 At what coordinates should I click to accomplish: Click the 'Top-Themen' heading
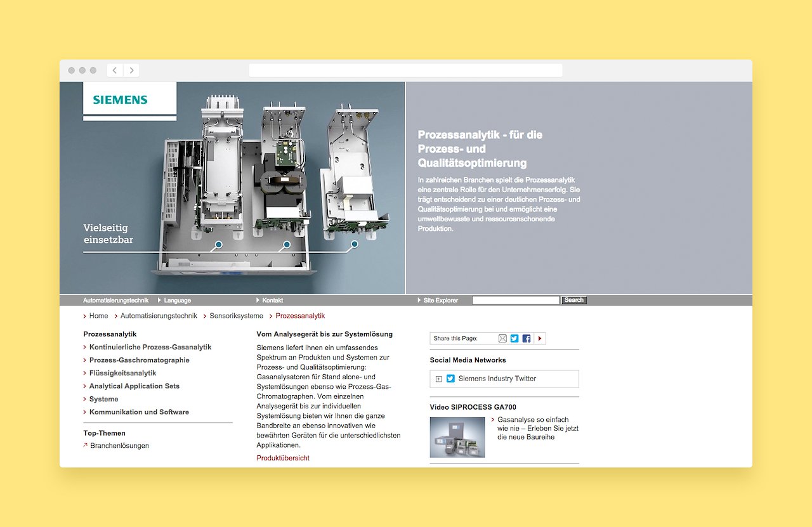click(x=105, y=434)
